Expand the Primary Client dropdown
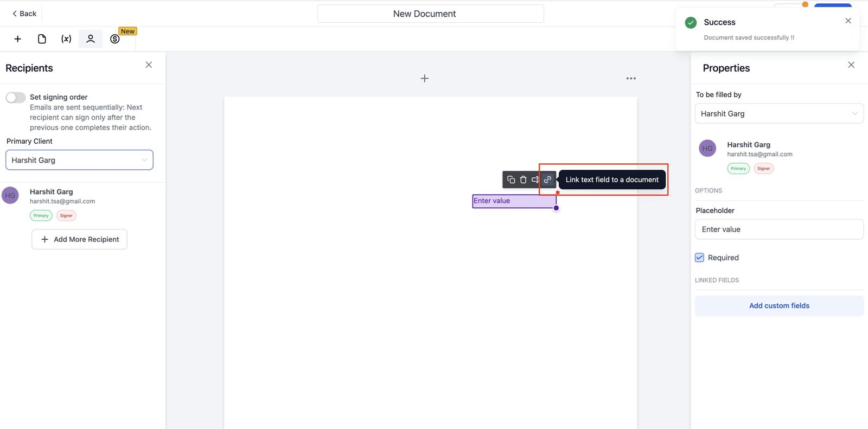Image resolution: width=868 pixels, height=429 pixels. click(x=79, y=160)
